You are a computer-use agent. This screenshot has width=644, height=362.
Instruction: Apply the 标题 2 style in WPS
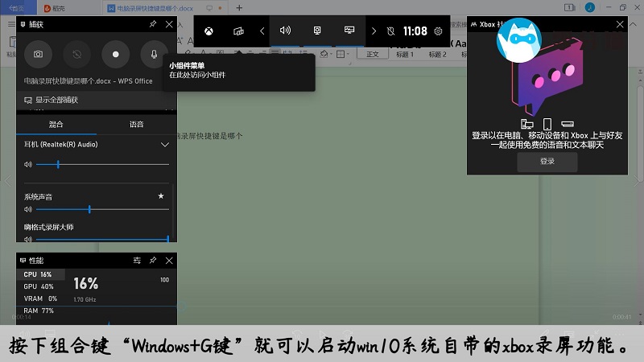pos(437,54)
